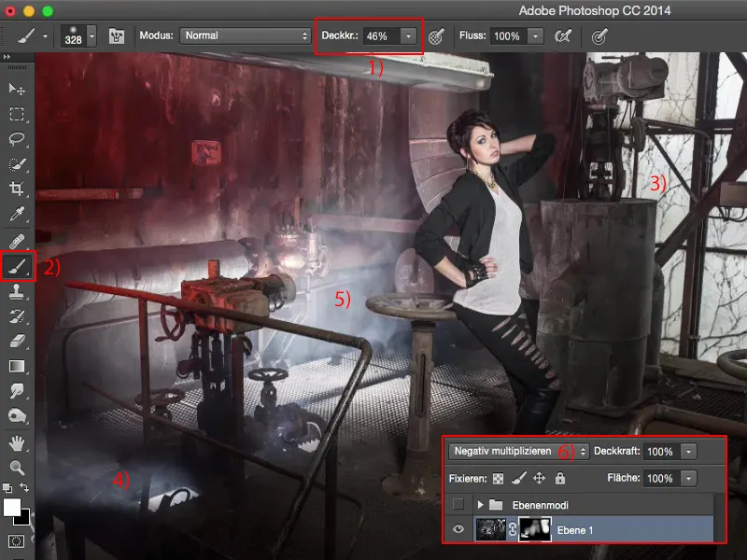Toggle pressure for size button
The image size is (747, 560).
coord(599,36)
